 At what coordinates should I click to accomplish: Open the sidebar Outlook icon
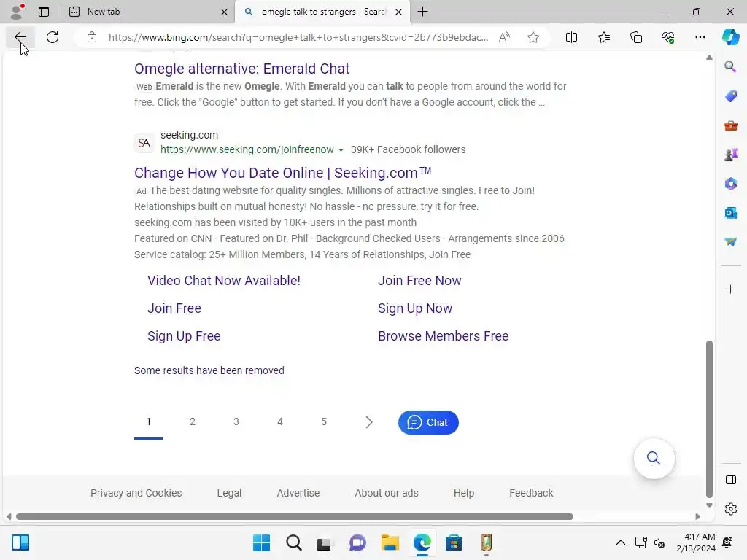pos(730,213)
